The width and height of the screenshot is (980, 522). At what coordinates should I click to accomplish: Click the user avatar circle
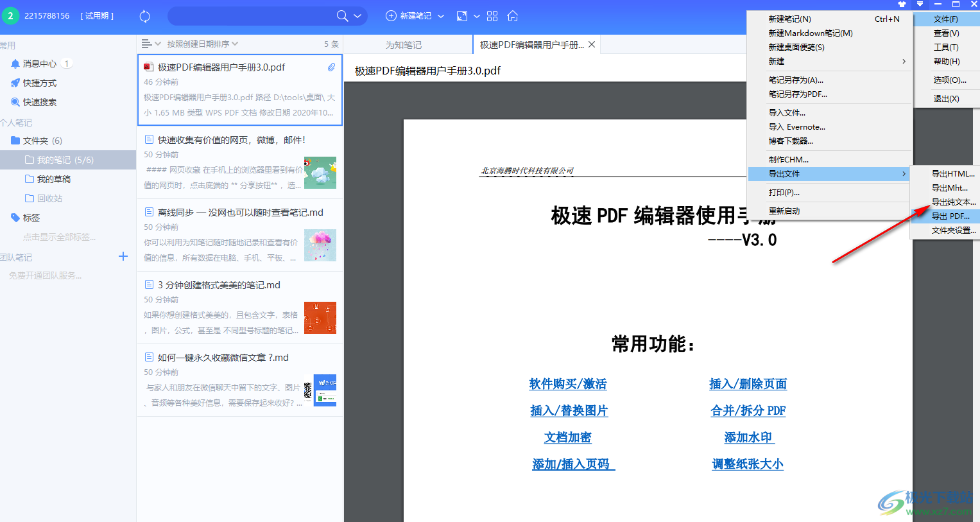coord(10,15)
